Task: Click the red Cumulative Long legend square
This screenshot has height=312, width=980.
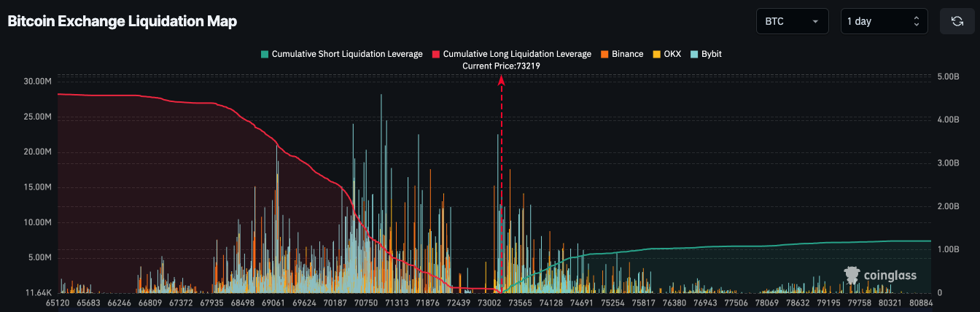Action: point(436,54)
